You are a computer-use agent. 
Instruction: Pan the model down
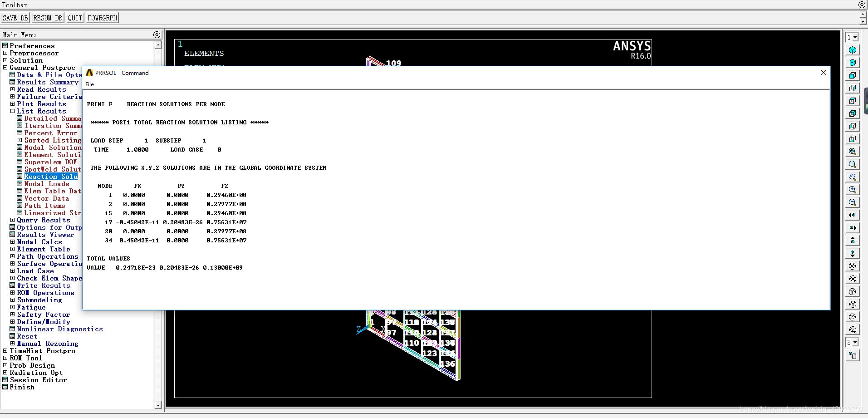tap(852, 253)
